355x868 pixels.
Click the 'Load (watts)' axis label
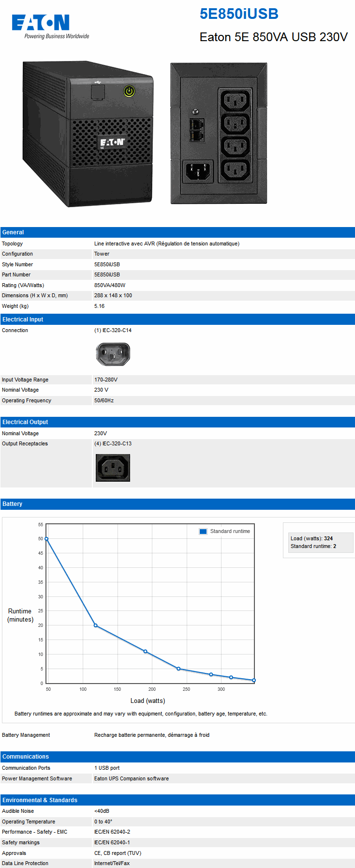(148, 700)
